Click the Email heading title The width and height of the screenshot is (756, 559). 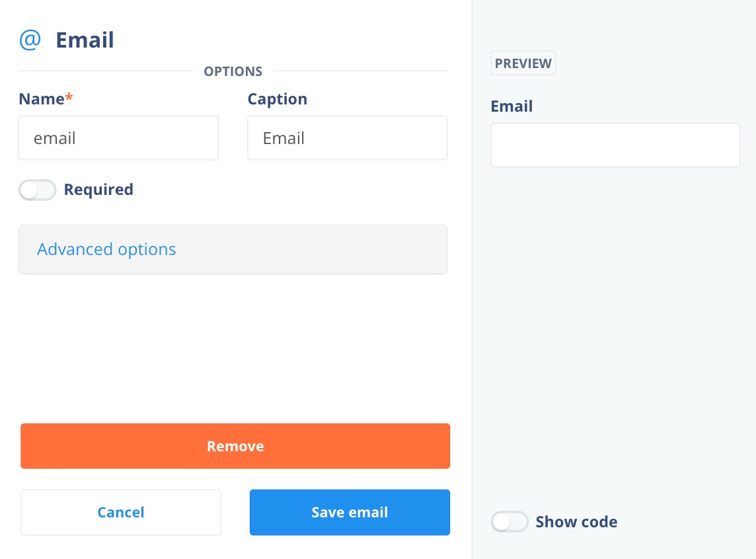(85, 40)
